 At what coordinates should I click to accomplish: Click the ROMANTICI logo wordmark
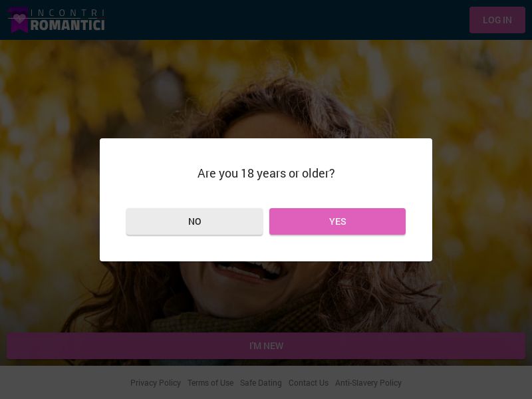pos(67,25)
